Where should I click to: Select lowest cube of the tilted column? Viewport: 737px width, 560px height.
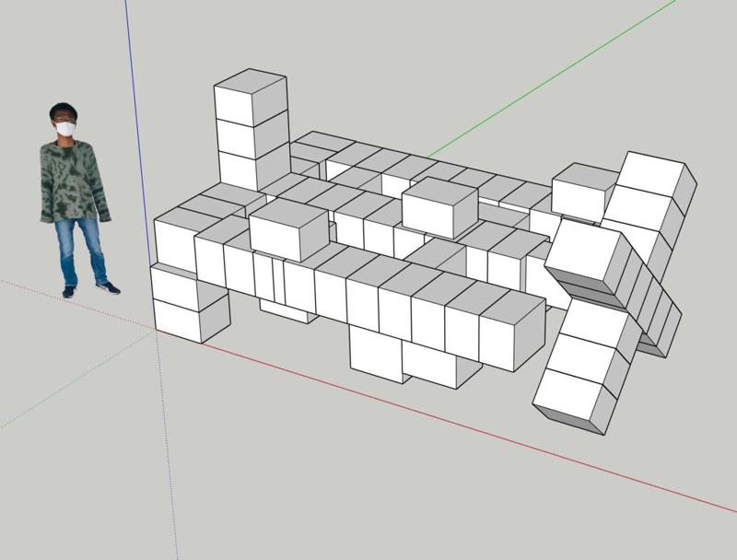point(575,401)
